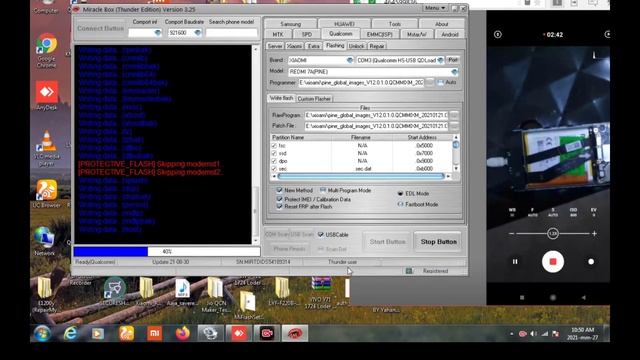Open the WinRAR archive on the desktop
The image size is (640, 360).
click(321, 292)
